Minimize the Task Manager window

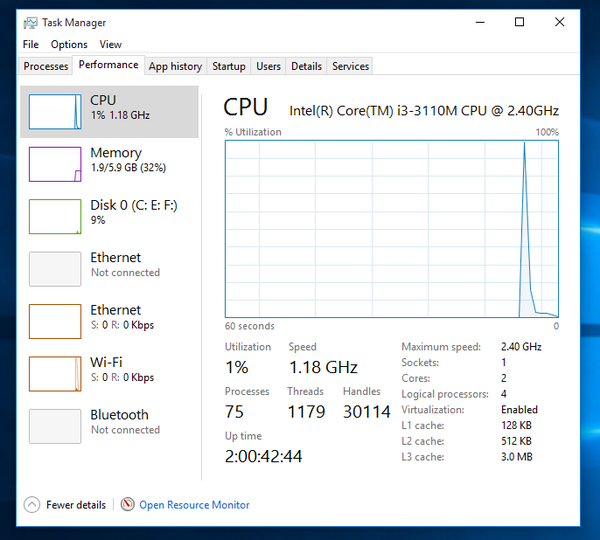click(x=480, y=22)
